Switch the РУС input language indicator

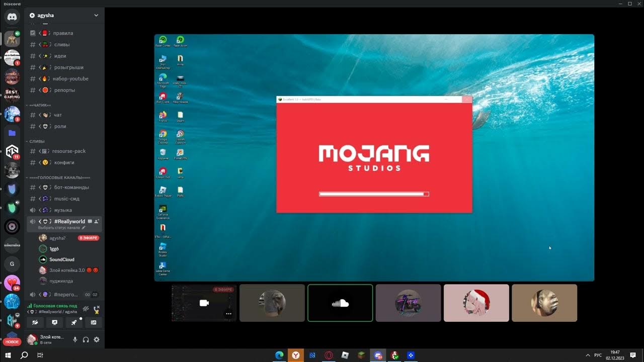click(x=597, y=355)
